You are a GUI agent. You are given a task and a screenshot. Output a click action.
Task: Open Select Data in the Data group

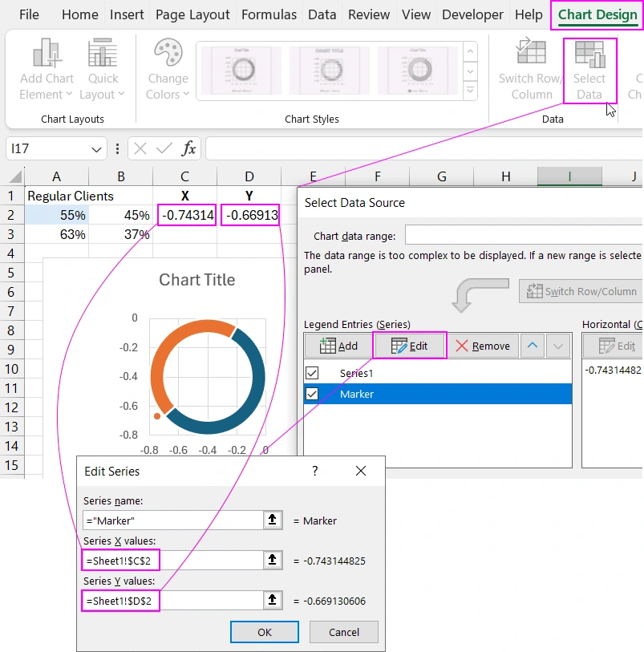pyautogui.click(x=590, y=70)
